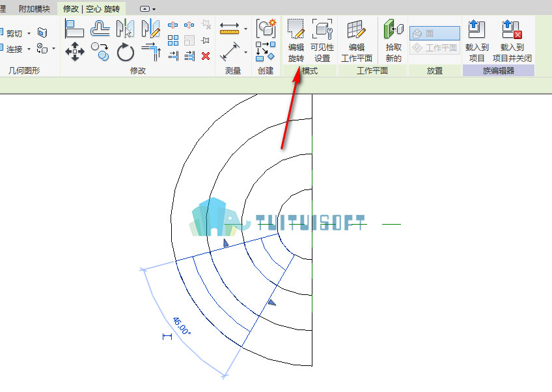Select the Align tool

[x=75, y=29]
